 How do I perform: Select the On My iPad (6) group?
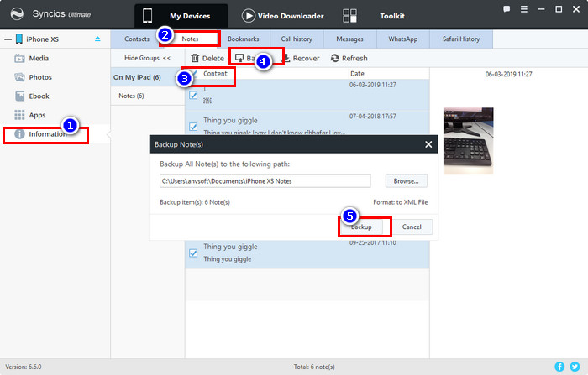148,77
